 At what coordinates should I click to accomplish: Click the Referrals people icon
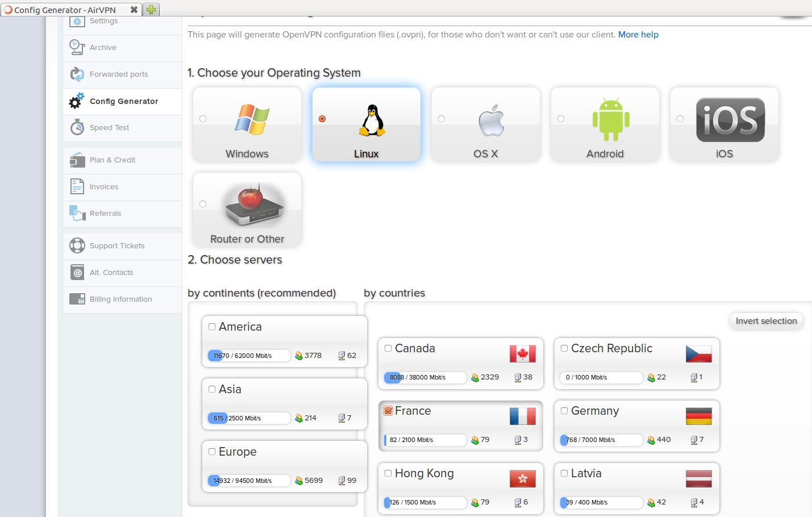(x=77, y=213)
